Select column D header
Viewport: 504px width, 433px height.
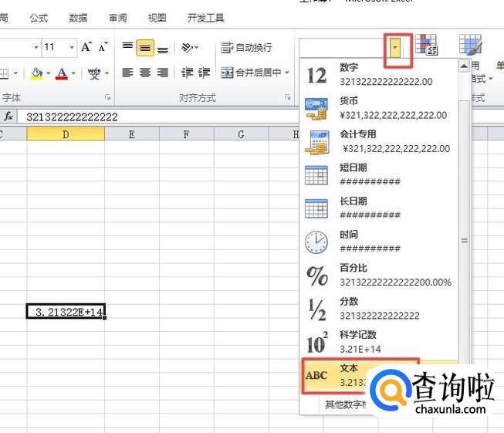pyautogui.click(x=66, y=134)
